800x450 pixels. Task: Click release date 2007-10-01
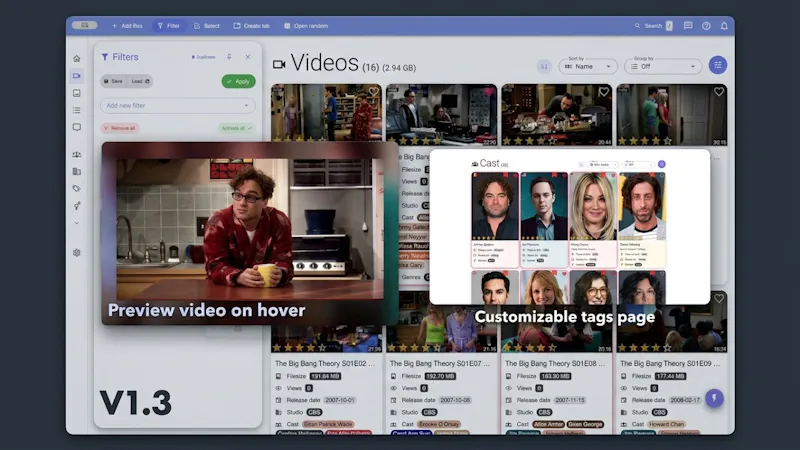tap(339, 400)
